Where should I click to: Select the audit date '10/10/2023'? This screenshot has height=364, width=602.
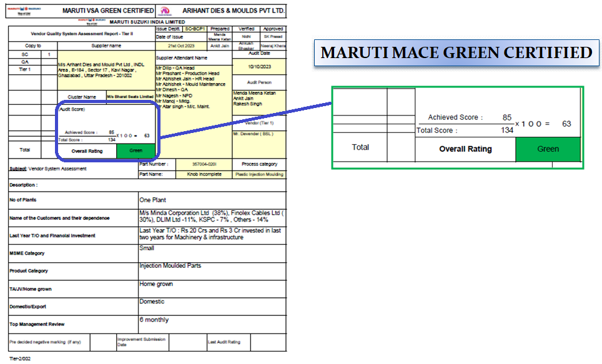point(259,67)
